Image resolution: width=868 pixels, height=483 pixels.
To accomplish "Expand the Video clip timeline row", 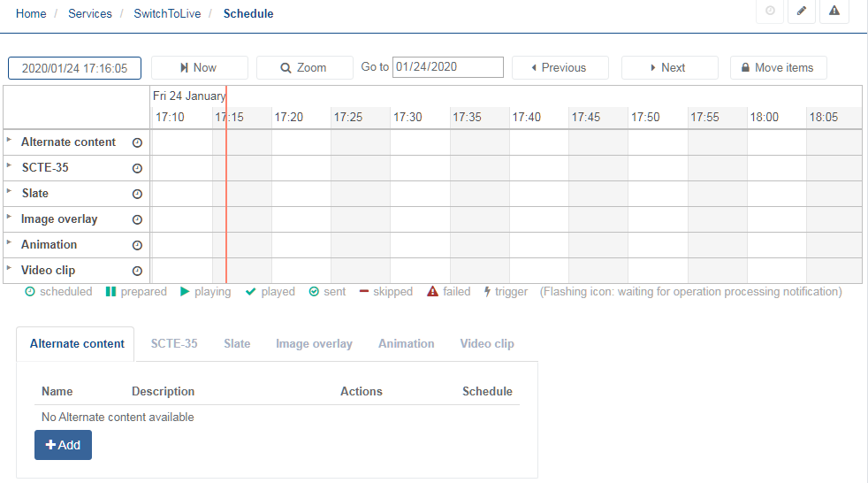I will point(10,268).
